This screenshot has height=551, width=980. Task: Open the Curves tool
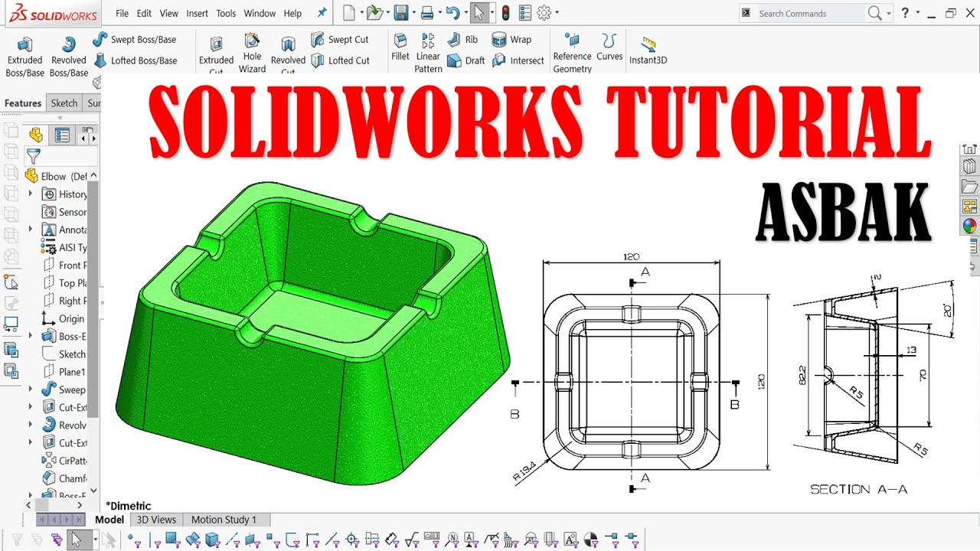coord(609,47)
